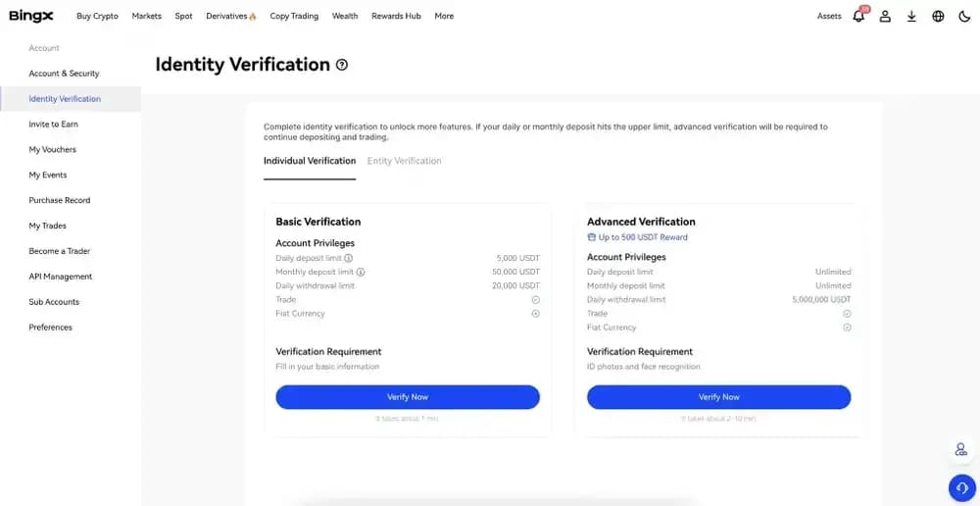This screenshot has height=506, width=980.
Task: Open the customer support headset button
Action: click(962, 488)
